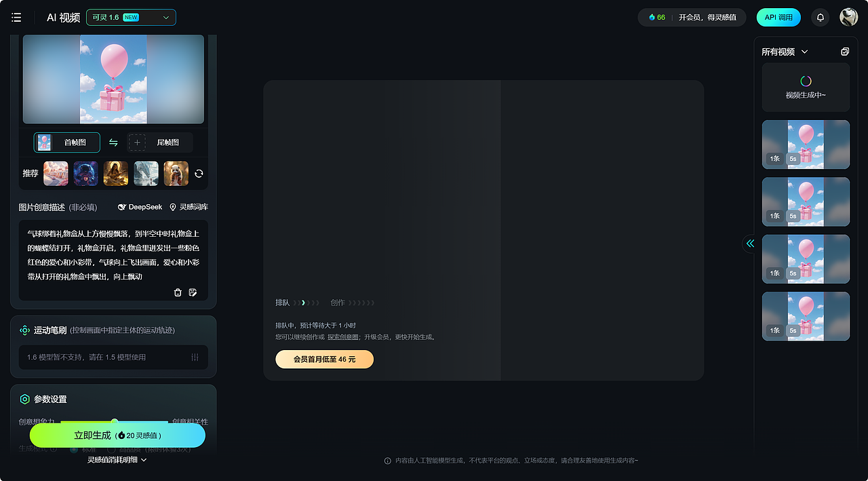Click the multi-select batch icon in videos panel
This screenshot has width=868, height=481.
tap(845, 52)
